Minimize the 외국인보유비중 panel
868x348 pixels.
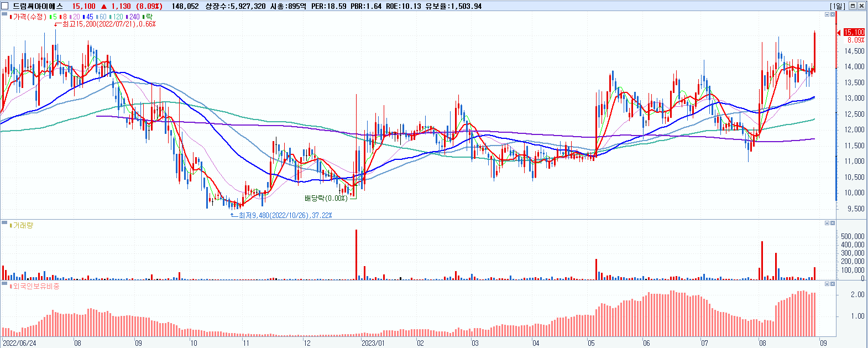(828, 284)
